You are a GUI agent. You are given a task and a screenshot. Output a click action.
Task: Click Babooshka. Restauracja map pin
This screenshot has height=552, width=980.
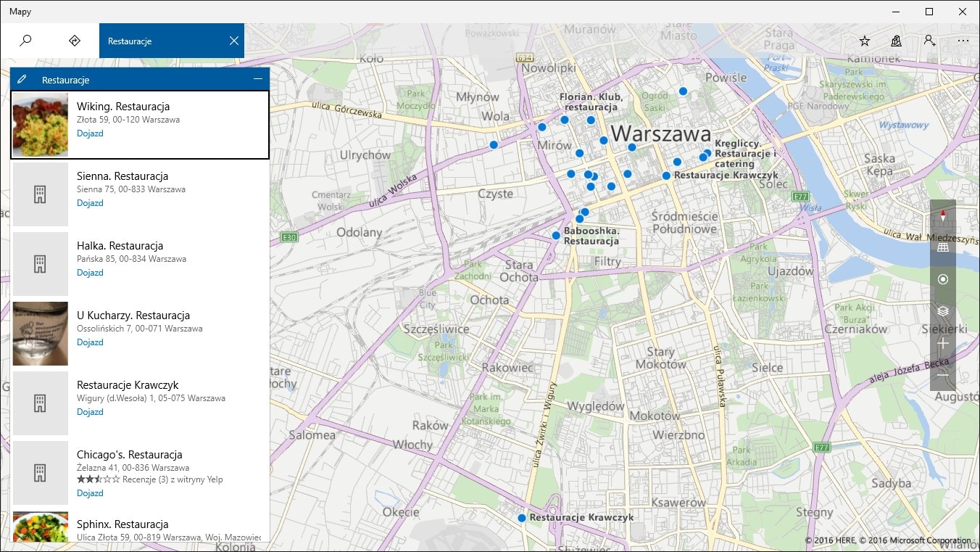(x=556, y=236)
